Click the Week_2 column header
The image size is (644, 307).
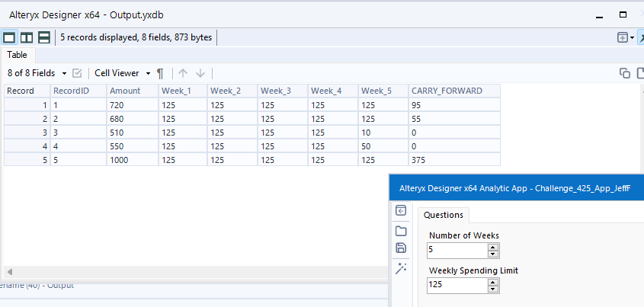tap(232, 91)
